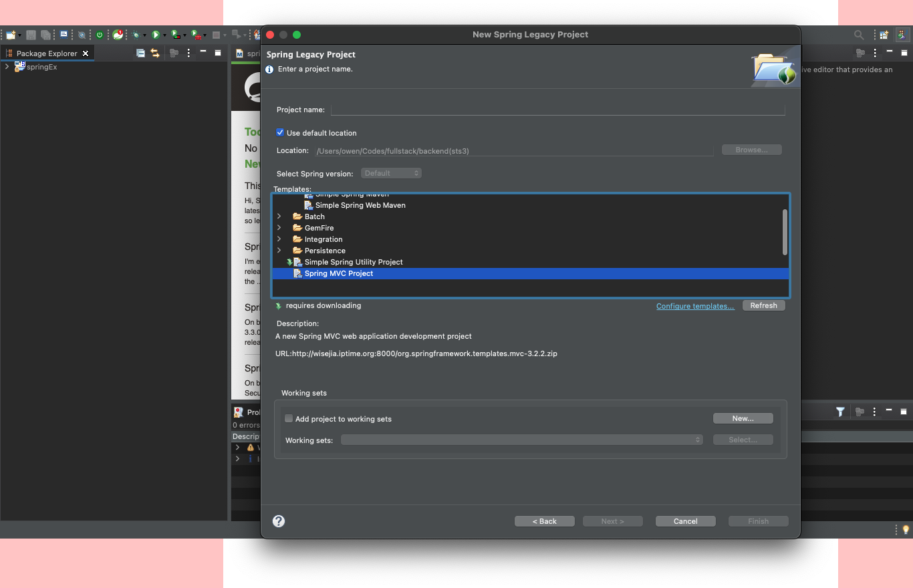Screen dimensions: 913x588
Task: Toggle Link with Editor in Package Explorer
Action: point(155,53)
